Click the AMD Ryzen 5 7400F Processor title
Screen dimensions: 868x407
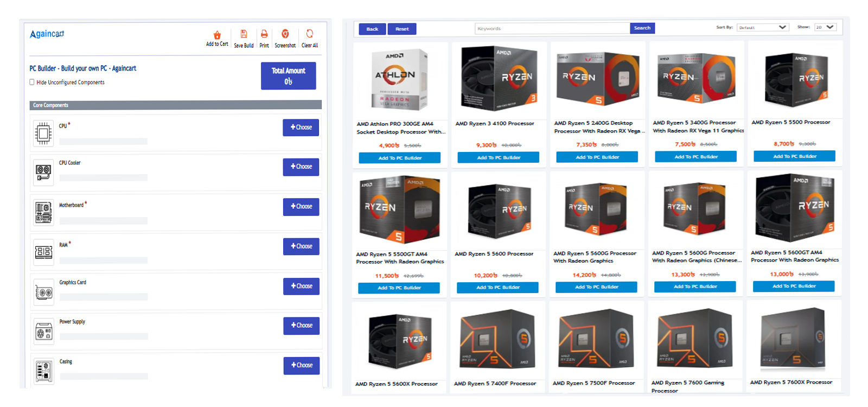495,384
